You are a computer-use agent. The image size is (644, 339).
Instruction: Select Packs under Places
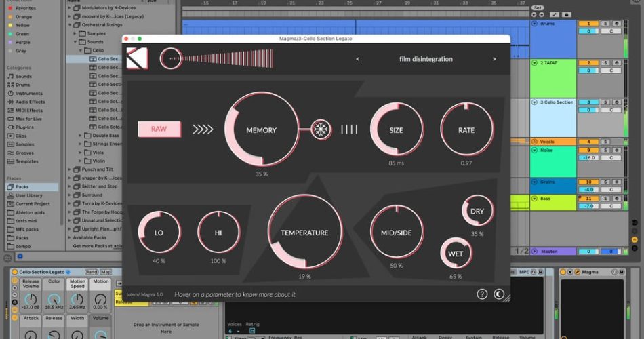[32, 187]
